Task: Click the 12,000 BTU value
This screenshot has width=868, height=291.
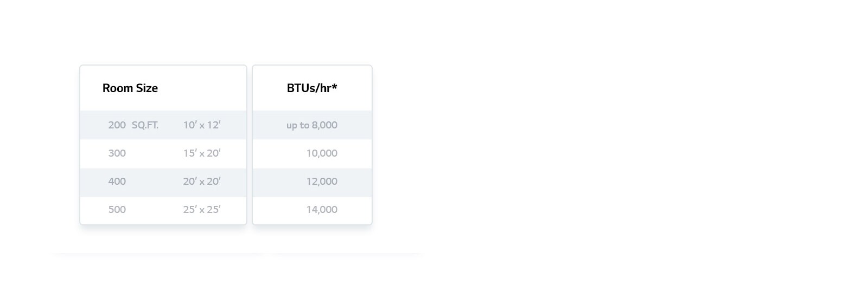Action: pyautogui.click(x=322, y=182)
